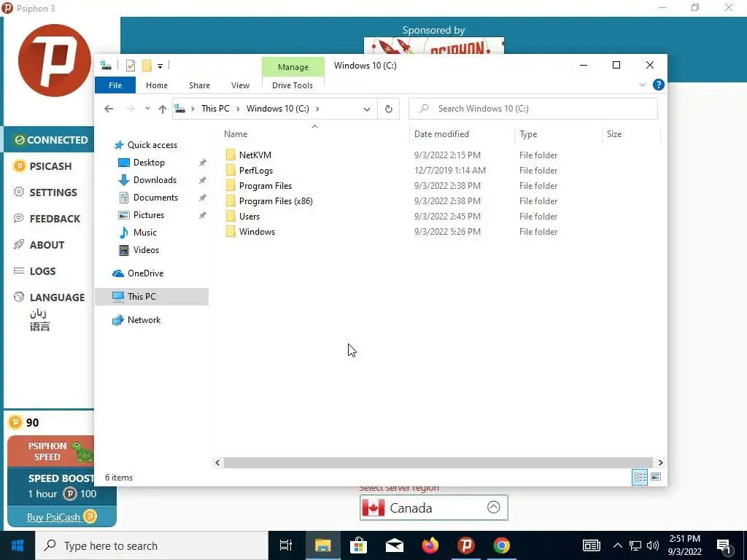The image size is (747, 560).
Task: Select the Users folder
Action: pos(249,216)
